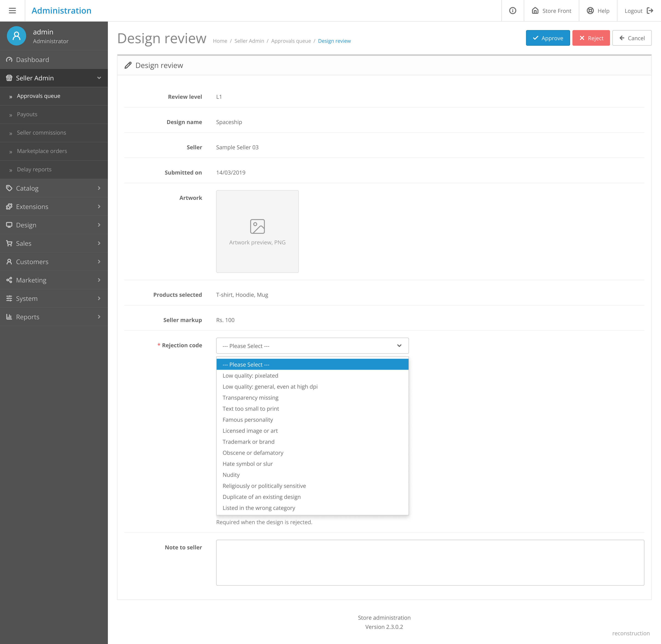
Task: Open Marketplace orders in sidebar
Action: tap(54, 151)
